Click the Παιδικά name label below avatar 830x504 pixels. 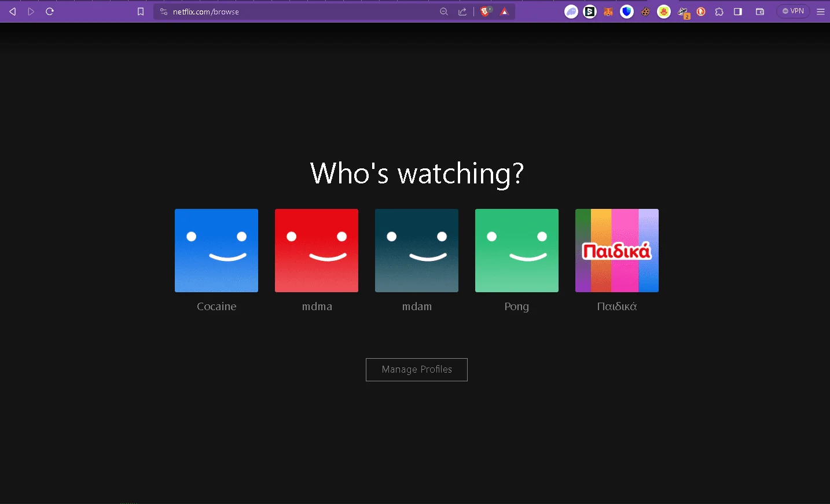click(617, 307)
